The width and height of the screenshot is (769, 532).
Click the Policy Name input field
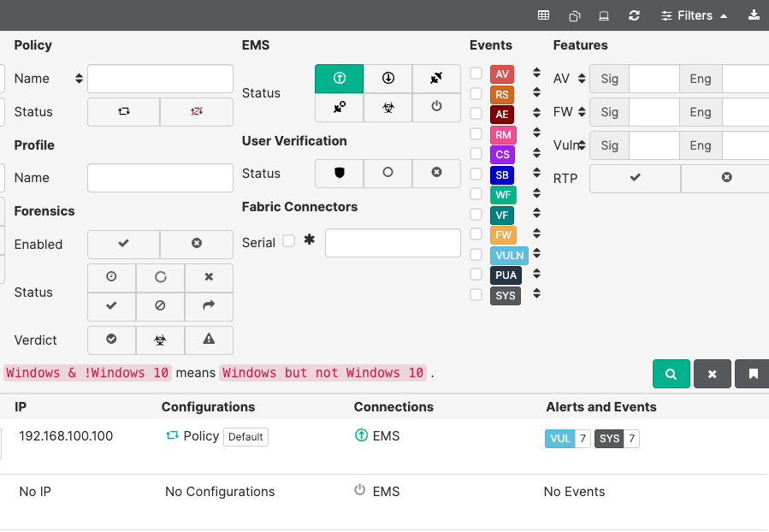(160, 79)
